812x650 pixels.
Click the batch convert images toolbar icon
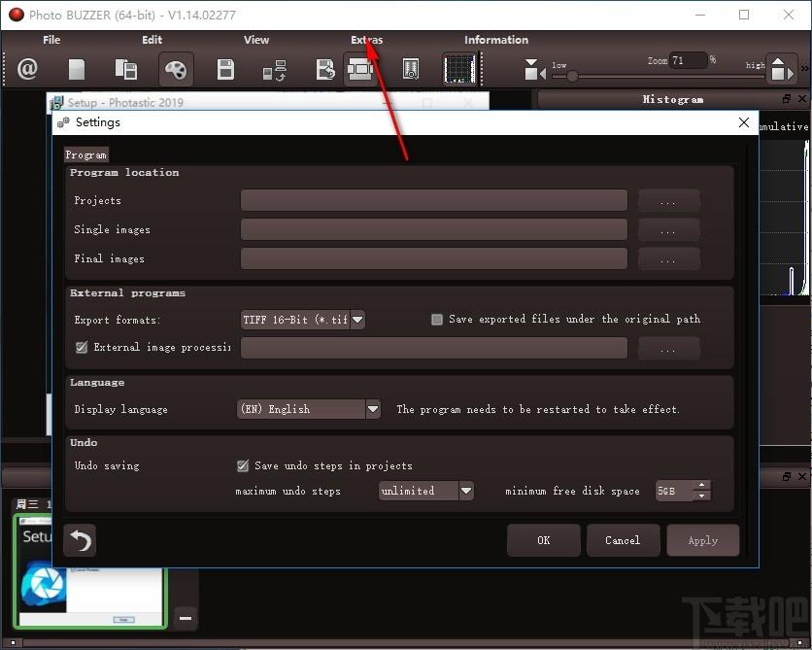275,70
